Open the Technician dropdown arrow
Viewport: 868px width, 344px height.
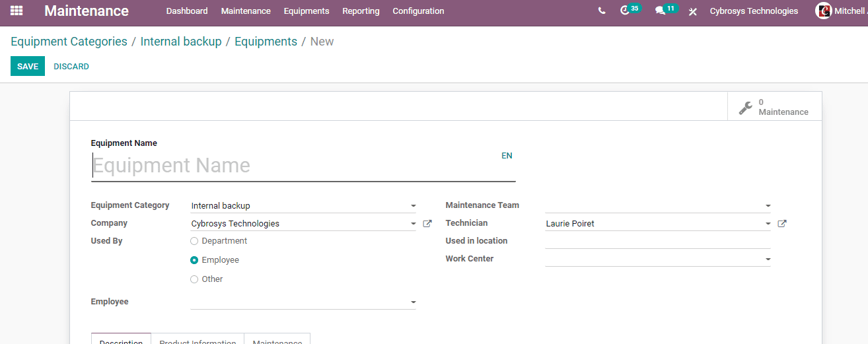(768, 224)
